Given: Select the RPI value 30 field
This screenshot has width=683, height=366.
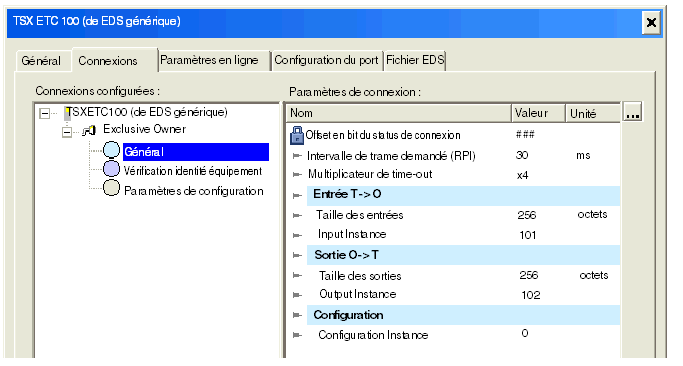Looking at the screenshot, I should 522,155.
